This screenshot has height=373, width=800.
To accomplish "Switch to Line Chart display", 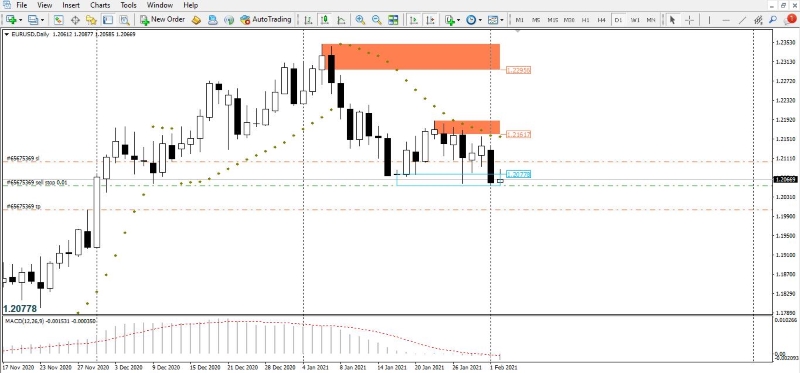I will pos(341,20).
